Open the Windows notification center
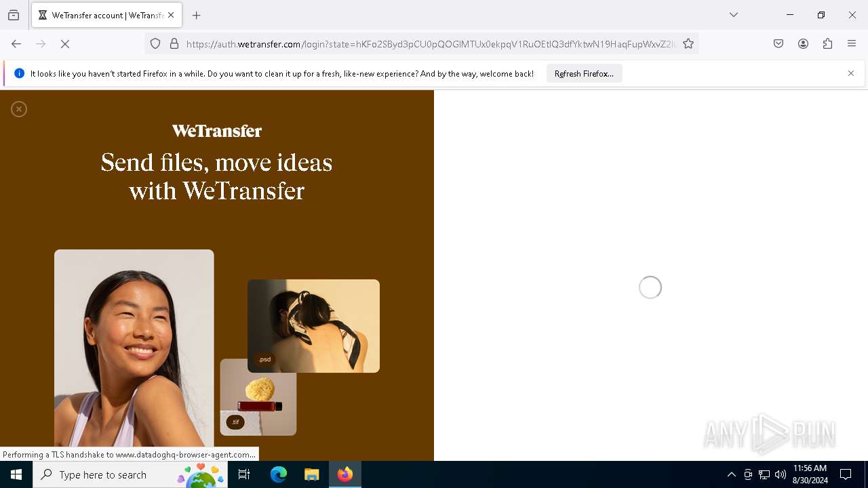868x488 pixels. [x=846, y=474]
